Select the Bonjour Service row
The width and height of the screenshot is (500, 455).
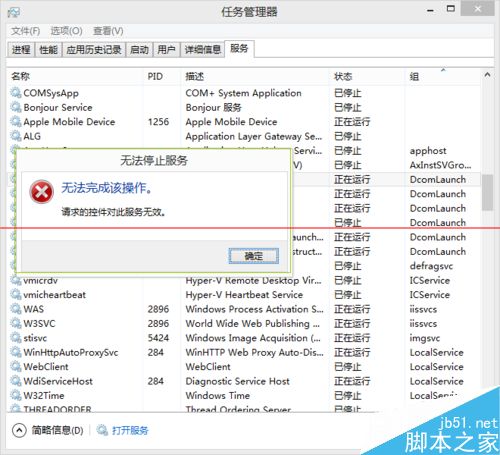[x=243, y=107]
